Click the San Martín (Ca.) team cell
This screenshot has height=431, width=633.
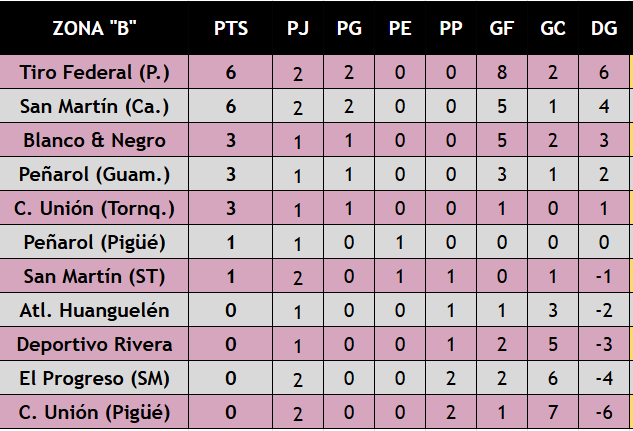95,107
